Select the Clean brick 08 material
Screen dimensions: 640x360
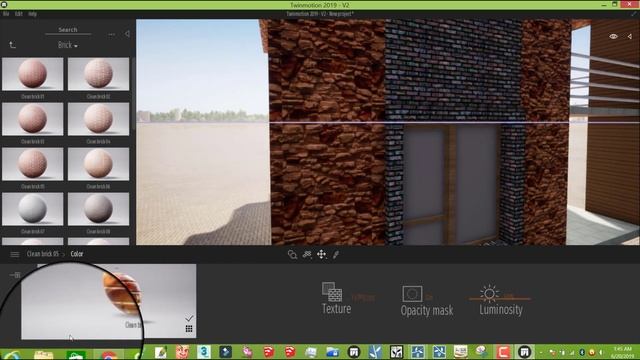click(98, 209)
